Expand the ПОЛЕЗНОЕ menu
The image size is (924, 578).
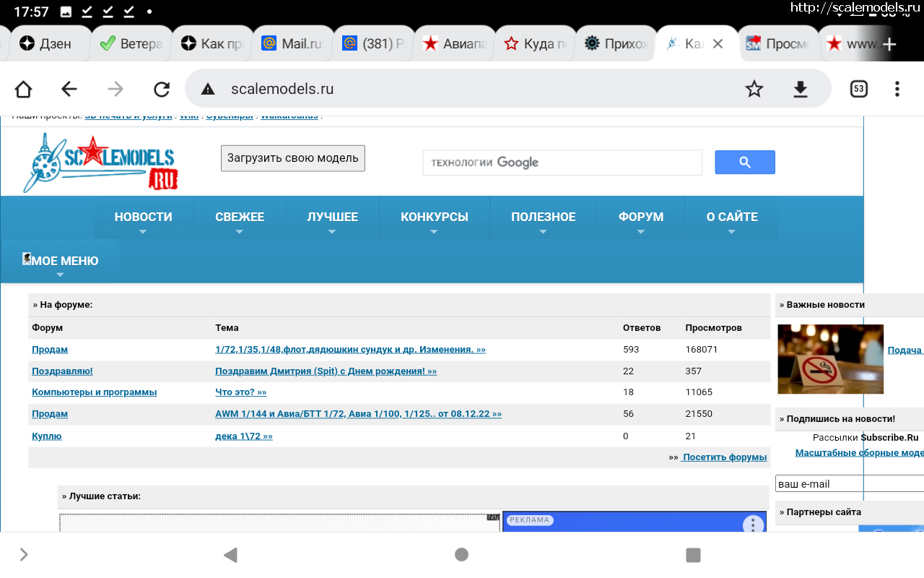[x=543, y=217]
